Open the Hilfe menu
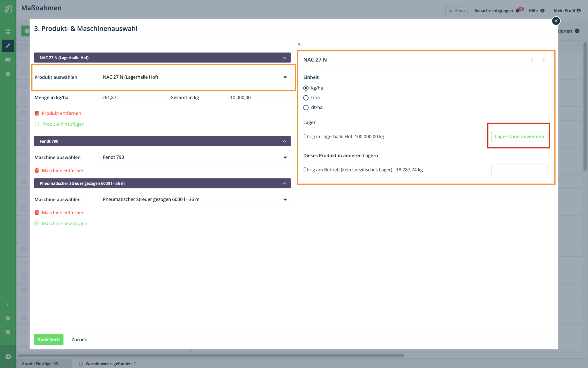588x368 pixels. (533, 10)
